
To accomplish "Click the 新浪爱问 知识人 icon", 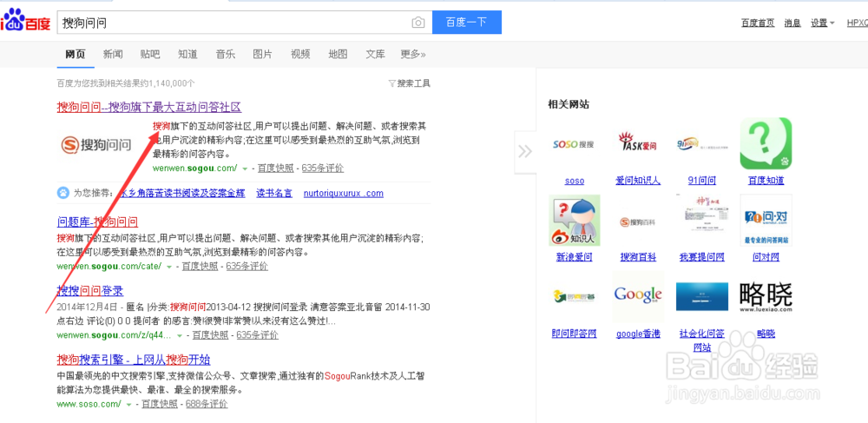I will click(x=575, y=221).
